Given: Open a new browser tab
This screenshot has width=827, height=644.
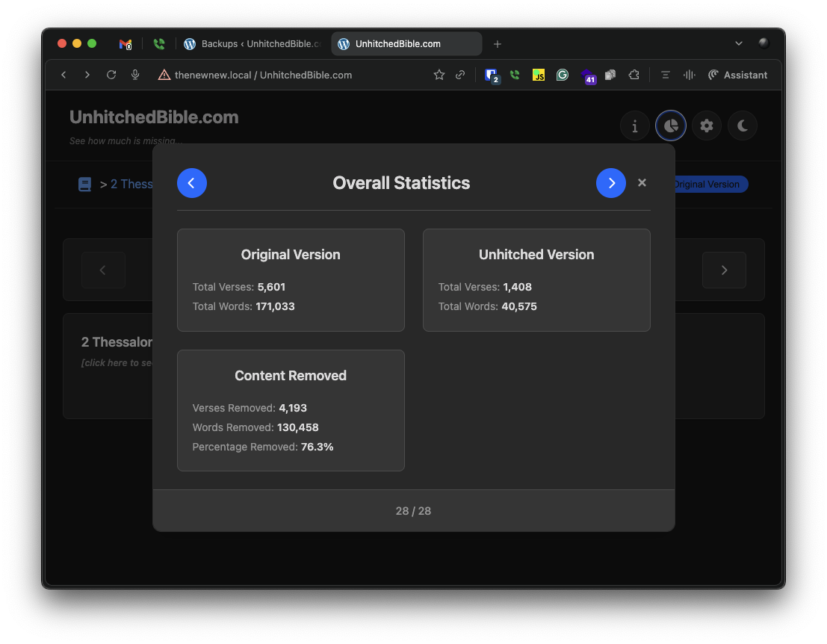Looking at the screenshot, I should tap(497, 44).
